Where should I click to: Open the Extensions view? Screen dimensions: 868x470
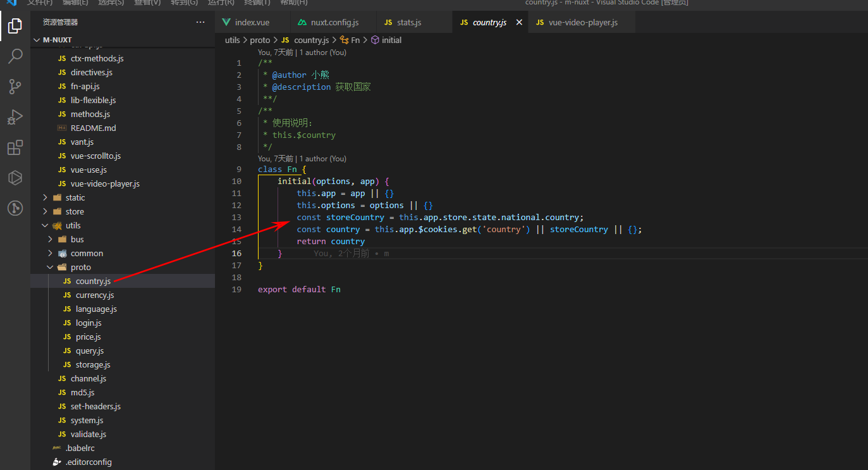point(15,147)
